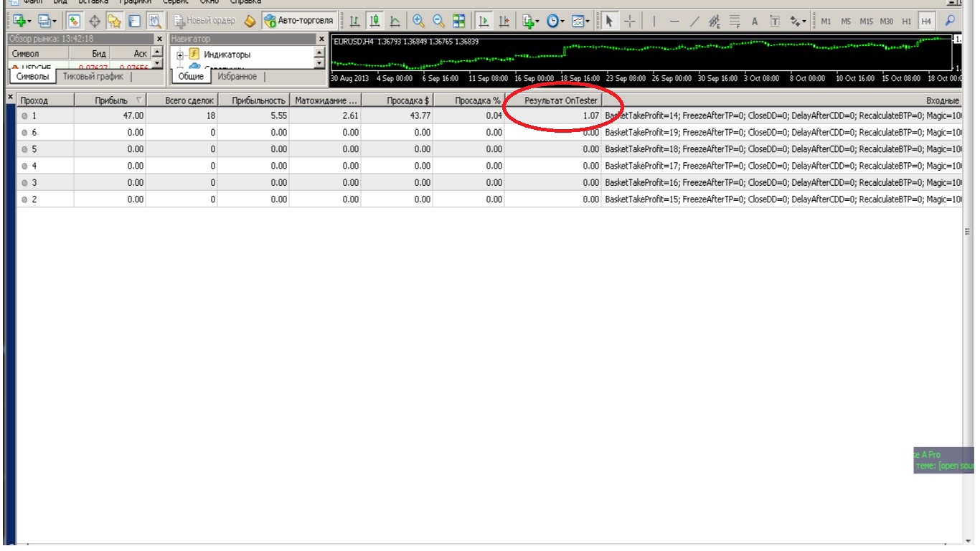Open the Тиковый график tab
The height and width of the screenshot is (551, 980).
pos(93,76)
